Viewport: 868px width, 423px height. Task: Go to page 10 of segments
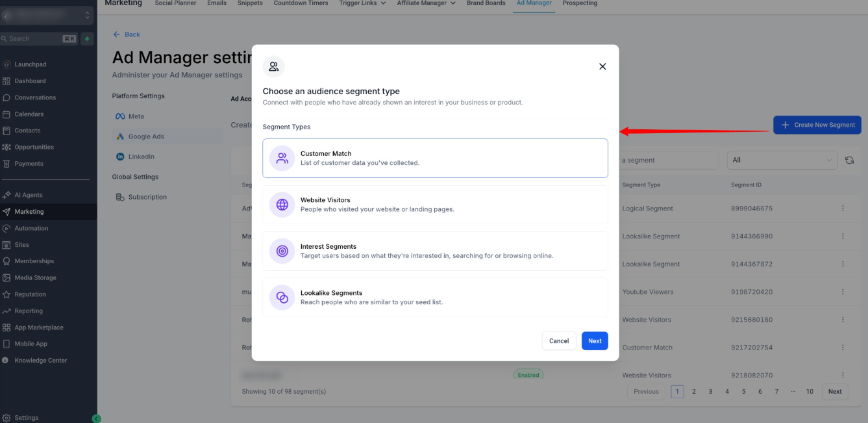point(810,391)
